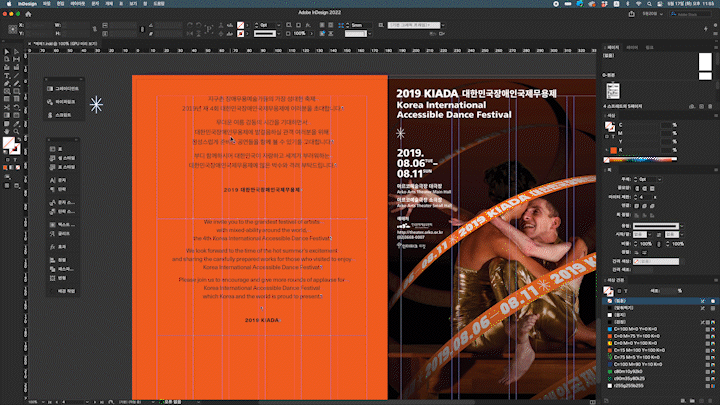Switch to the 레이어 panel tab
The height and width of the screenshot is (405, 720).
[632, 47]
